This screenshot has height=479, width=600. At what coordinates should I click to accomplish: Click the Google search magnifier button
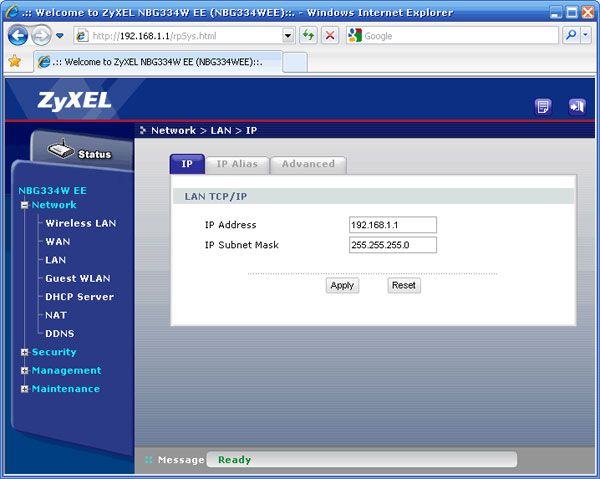[572, 35]
